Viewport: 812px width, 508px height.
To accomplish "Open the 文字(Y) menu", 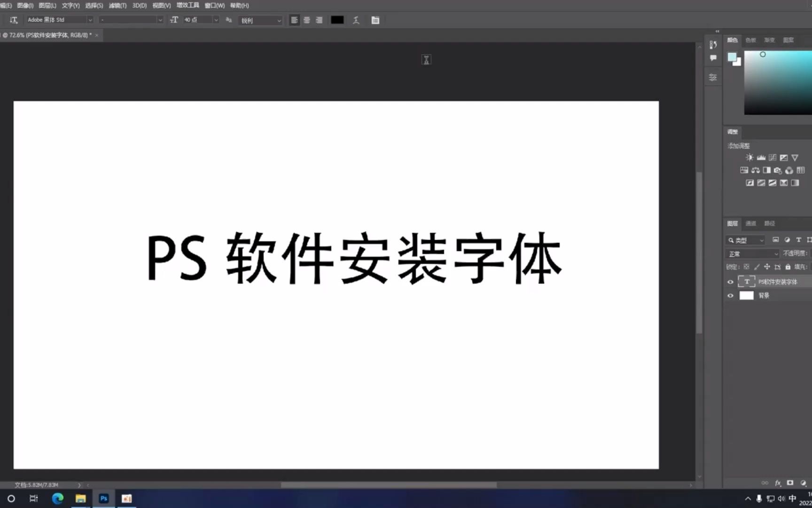I will coord(70,6).
